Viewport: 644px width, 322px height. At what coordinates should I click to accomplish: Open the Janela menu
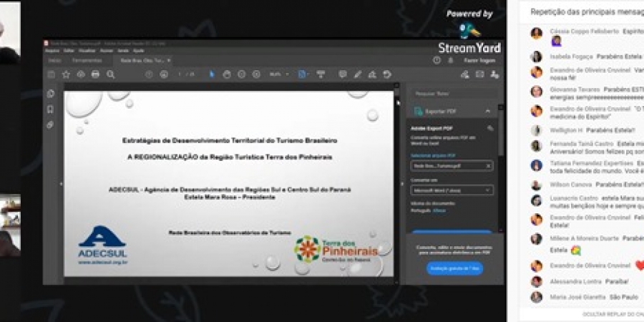[x=123, y=51]
